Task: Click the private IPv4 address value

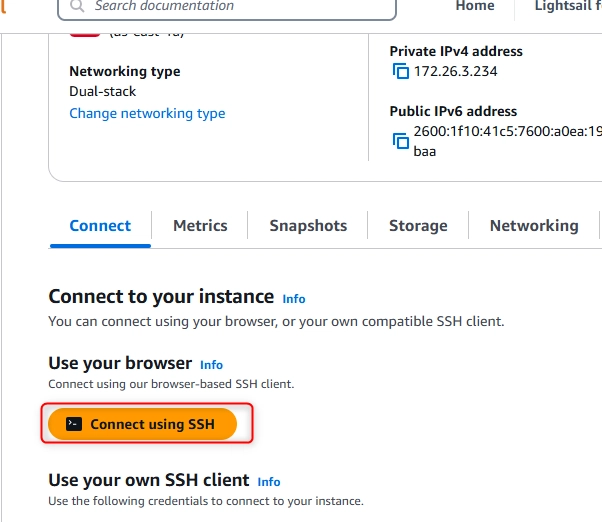Action: (x=455, y=71)
